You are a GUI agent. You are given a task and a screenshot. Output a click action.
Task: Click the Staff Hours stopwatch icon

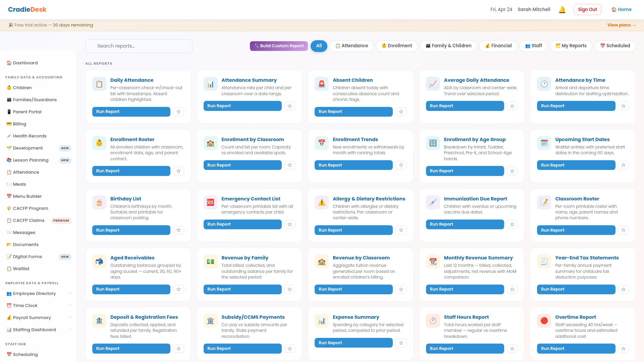pos(433,321)
